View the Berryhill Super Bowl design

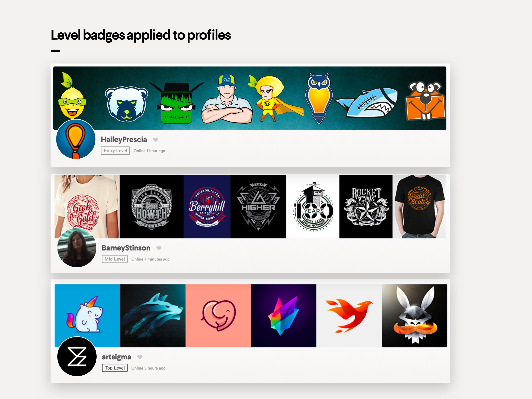(x=207, y=207)
